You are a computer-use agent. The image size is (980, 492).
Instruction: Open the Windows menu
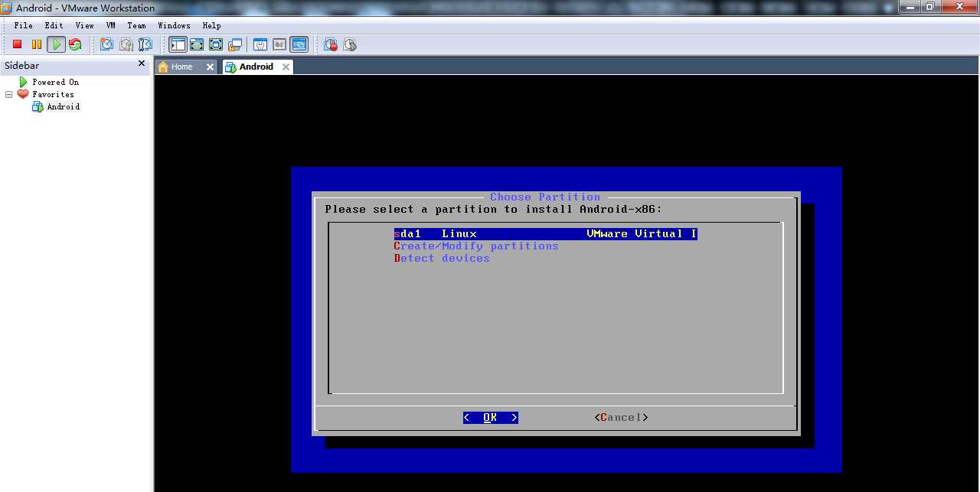click(174, 25)
